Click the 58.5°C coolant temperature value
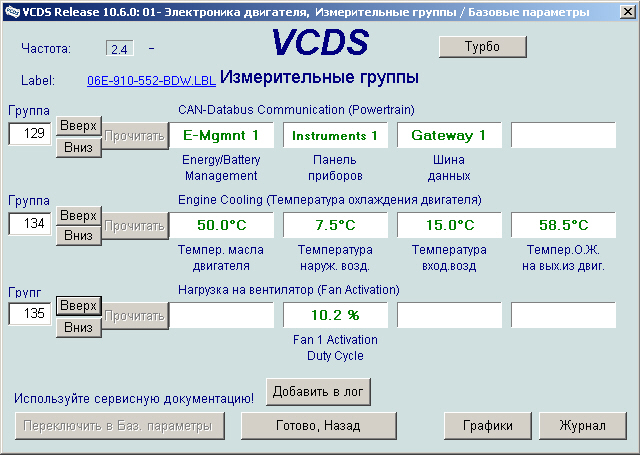The image size is (640, 455). 563,225
